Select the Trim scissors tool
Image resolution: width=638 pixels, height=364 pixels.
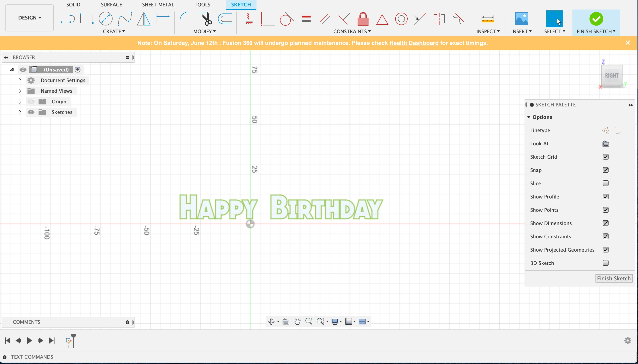point(207,19)
